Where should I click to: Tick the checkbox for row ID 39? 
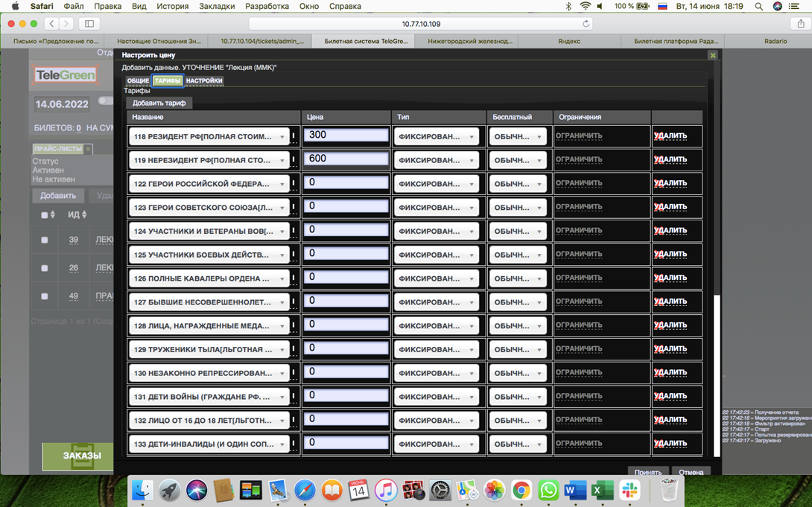(x=45, y=240)
